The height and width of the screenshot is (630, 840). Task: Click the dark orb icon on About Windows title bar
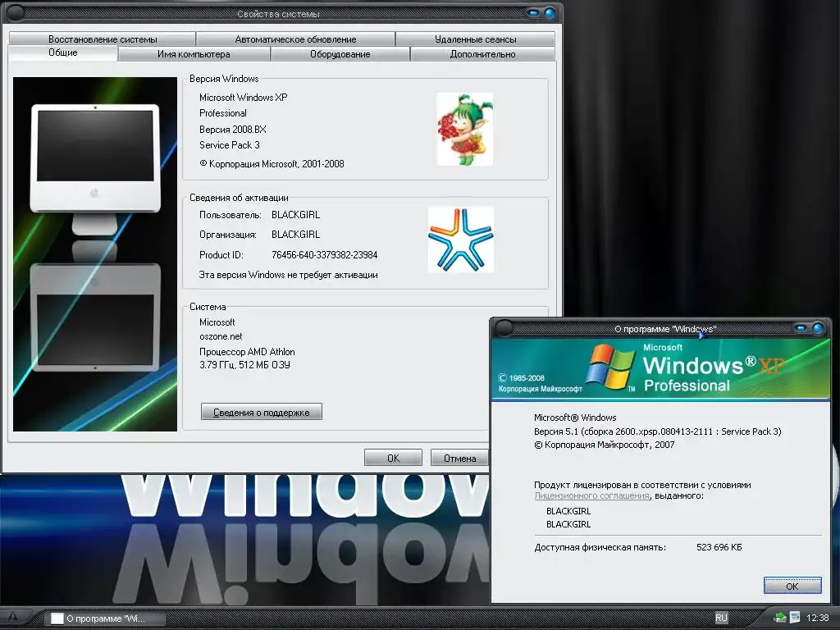504,328
